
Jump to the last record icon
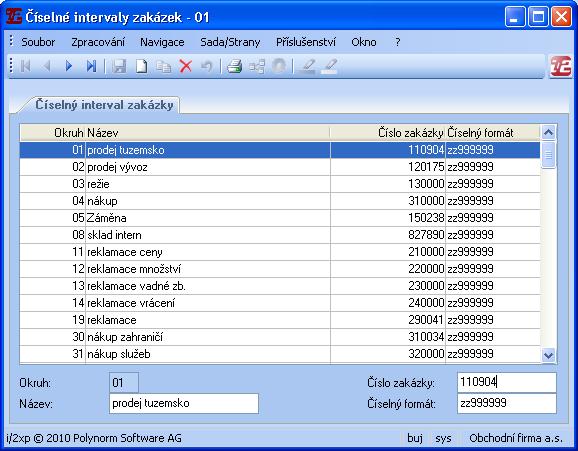[91, 66]
